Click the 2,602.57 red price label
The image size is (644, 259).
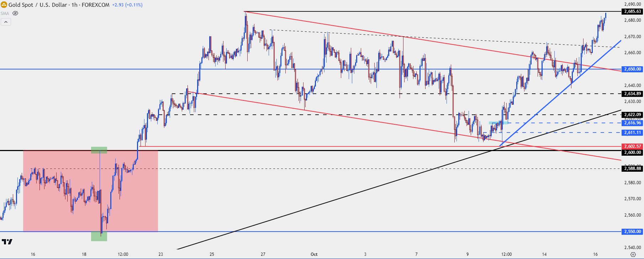pos(632,146)
